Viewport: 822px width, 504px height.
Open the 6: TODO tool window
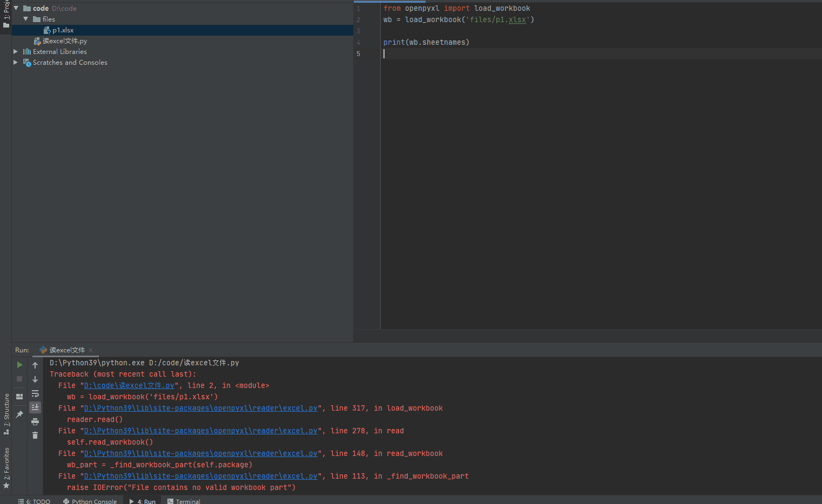tap(35, 501)
